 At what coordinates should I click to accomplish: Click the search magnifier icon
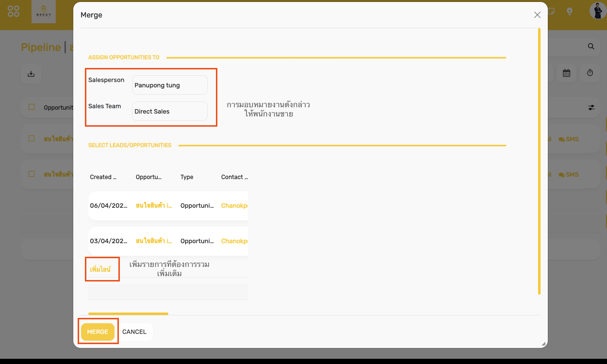[591, 47]
